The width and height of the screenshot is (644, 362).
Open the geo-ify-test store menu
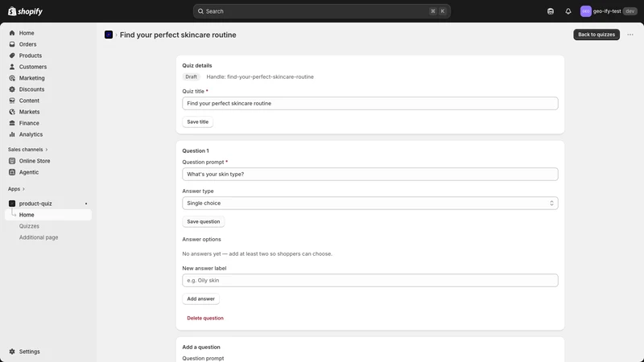coord(609,11)
